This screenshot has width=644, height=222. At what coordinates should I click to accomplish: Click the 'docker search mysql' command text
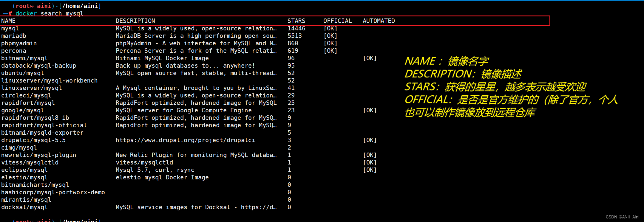coord(50,13)
